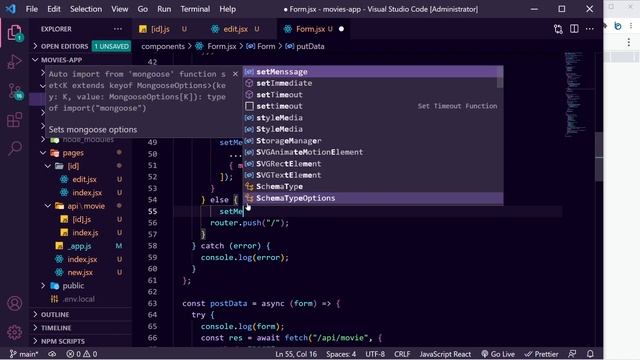Change UTF-8 file encoding

375,354
